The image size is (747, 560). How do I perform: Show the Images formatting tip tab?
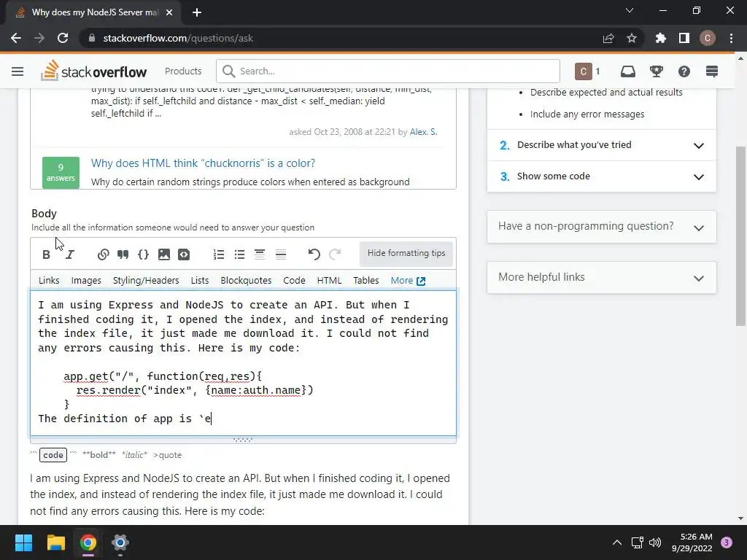tap(86, 281)
